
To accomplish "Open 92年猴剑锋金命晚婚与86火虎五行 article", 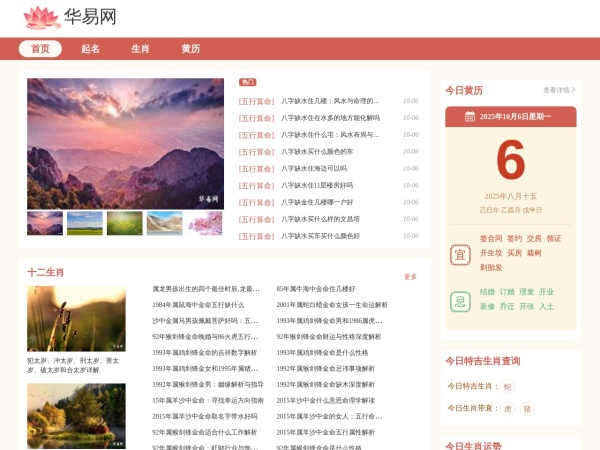I will click(x=205, y=337).
